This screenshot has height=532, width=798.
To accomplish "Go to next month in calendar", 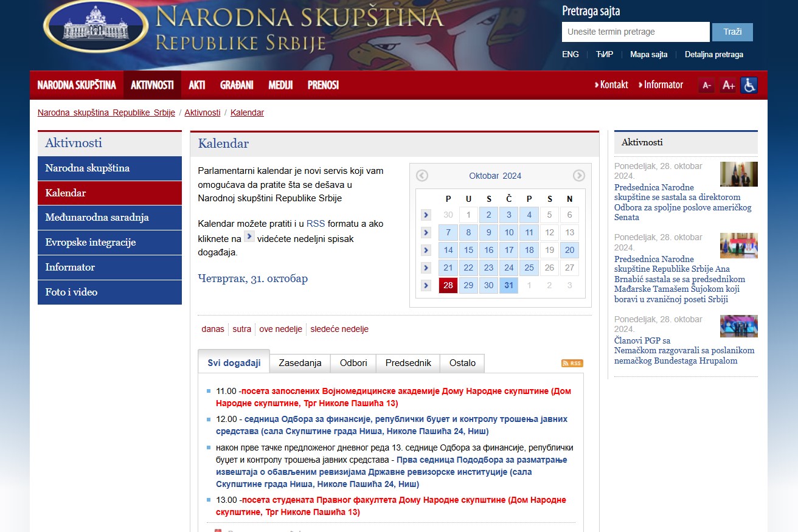I will coord(579,176).
